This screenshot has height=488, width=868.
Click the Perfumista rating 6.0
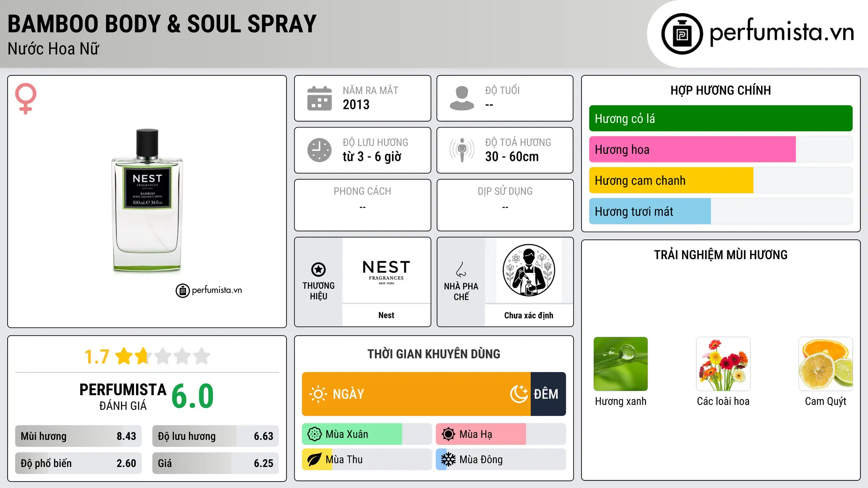click(x=192, y=396)
